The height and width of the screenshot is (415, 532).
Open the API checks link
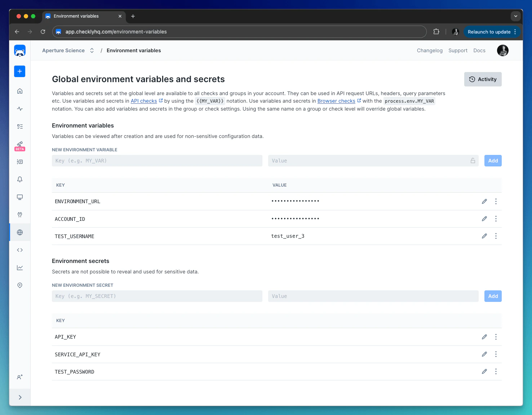coord(144,101)
